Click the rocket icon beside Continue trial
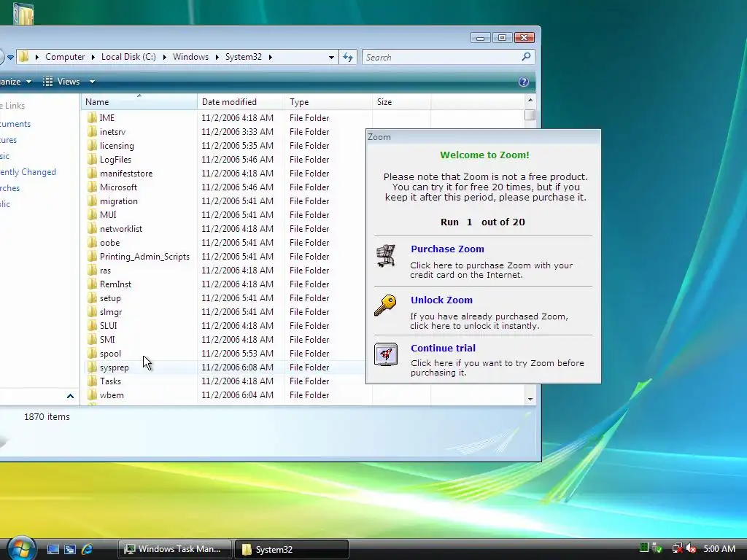Viewport: 747px width, 560px height. (386, 354)
